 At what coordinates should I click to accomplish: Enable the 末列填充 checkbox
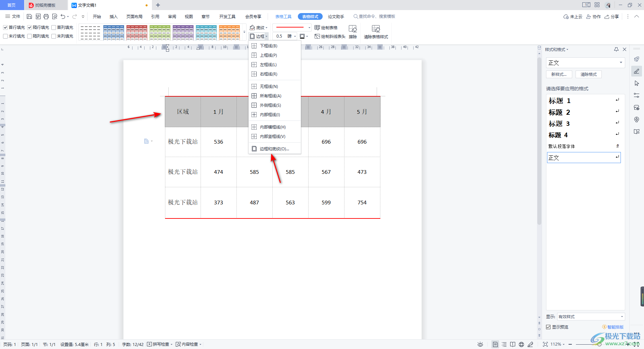(x=54, y=36)
